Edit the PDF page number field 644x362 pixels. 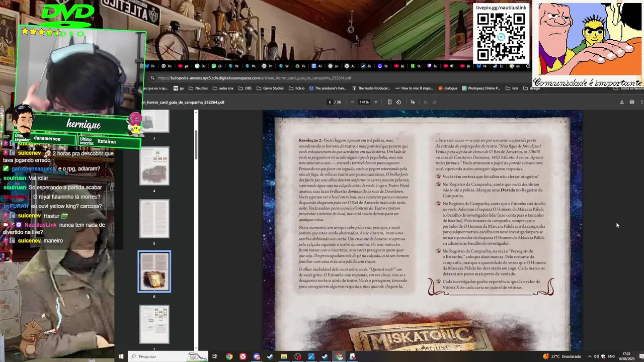[x=330, y=102]
